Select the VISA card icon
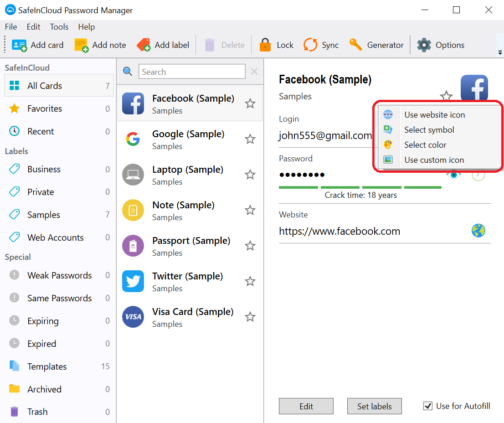The height and width of the screenshot is (423, 504). click(x=133, y=317)
